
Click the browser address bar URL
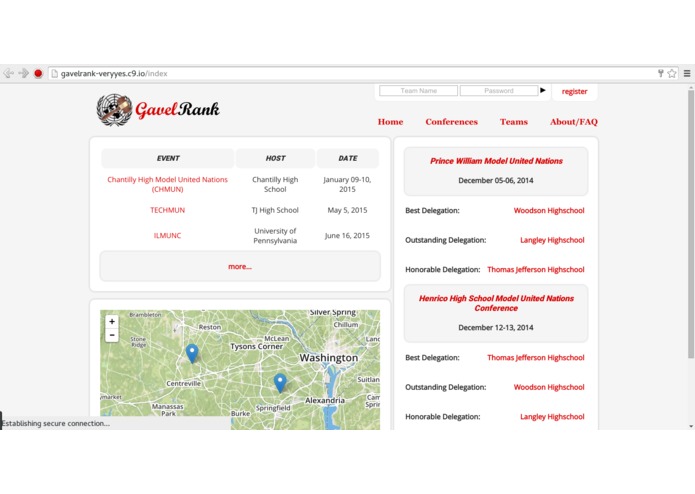[x=114, y=74]
